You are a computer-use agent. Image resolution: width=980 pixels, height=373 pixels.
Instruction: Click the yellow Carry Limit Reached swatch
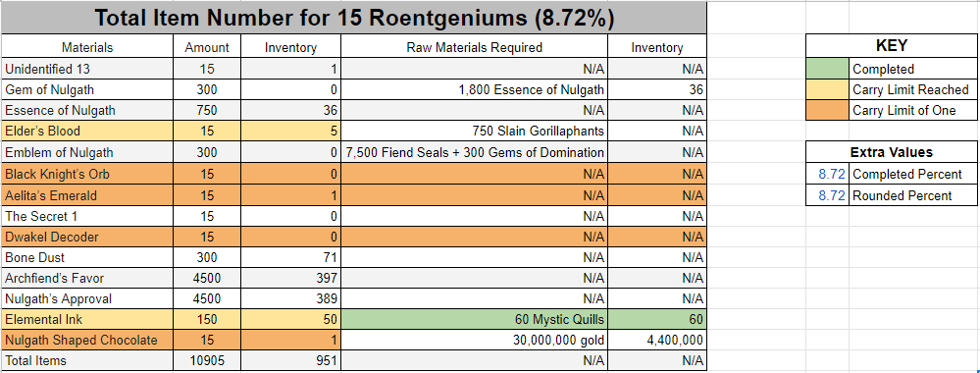pyautogui.click(x=828, y=90)
